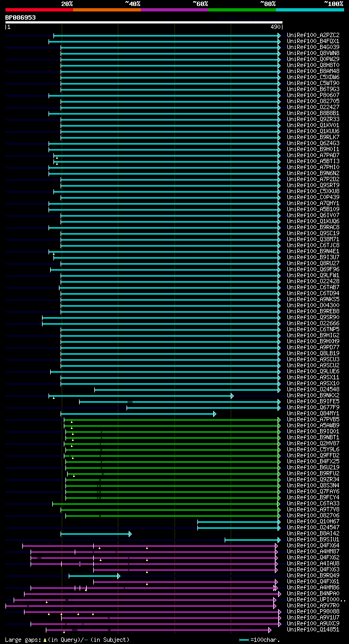Select label UniRef100_Q14851
This screenshot has width=349, height=644.
313,630
